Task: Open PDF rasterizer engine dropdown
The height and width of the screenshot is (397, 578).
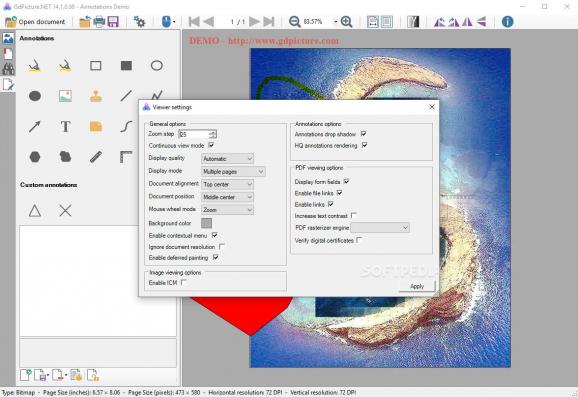Action: click(x=380, y=228)
